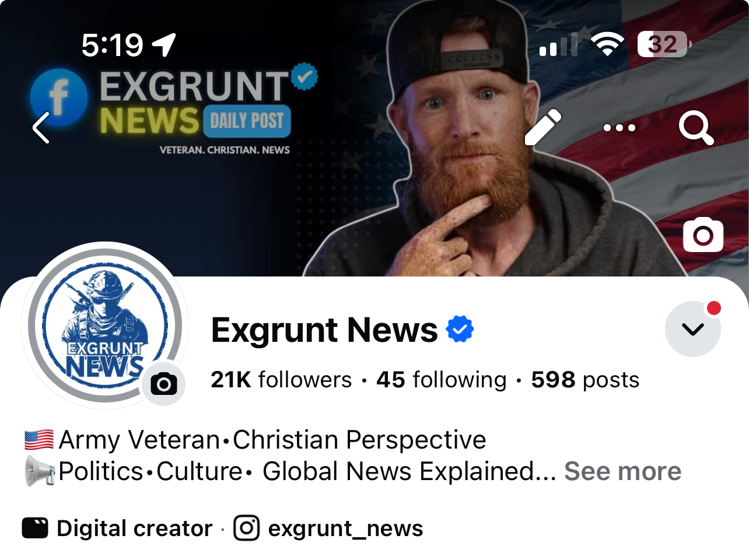Tap the battery indicator in status bar
Screen dimensions: 749x560
[664, 44]
